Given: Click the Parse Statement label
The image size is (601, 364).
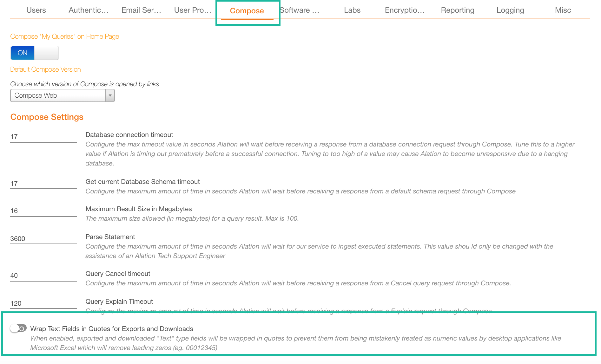Looking at the screenshot, I should coord(110,237).
